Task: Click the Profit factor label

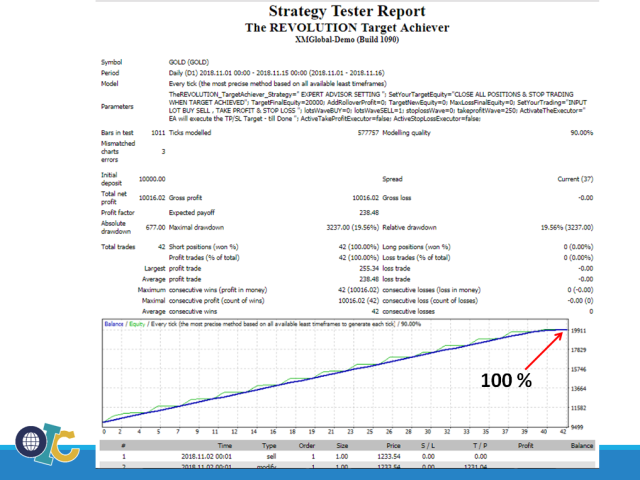Action: point(118,212)
